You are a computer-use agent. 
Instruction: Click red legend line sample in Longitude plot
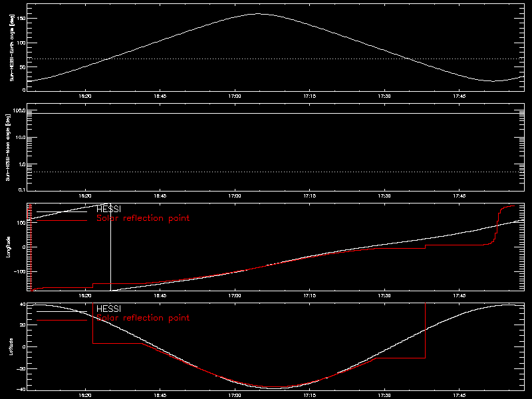(x=62, y=221)
